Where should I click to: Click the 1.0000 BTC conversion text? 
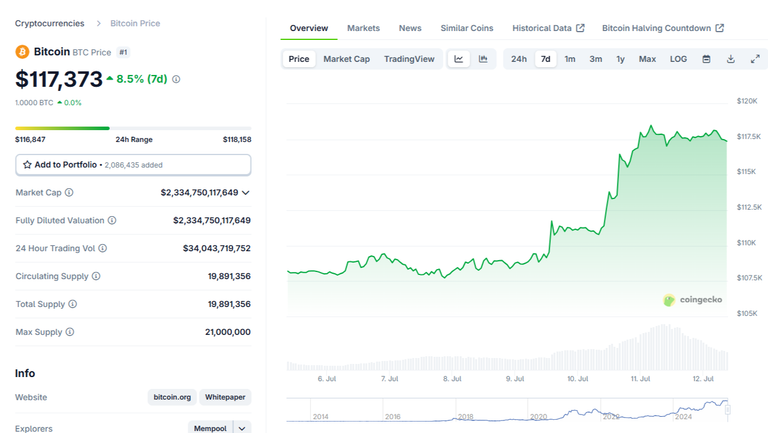(34, 103)
